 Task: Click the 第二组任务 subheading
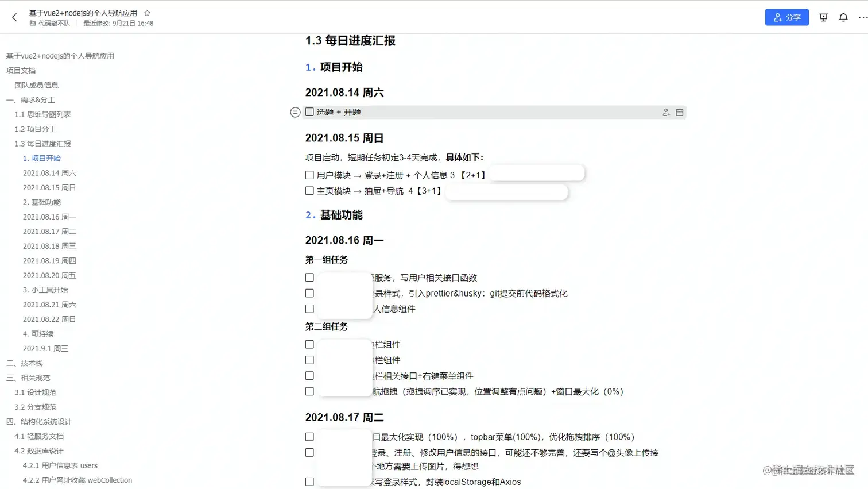point(327,326)
